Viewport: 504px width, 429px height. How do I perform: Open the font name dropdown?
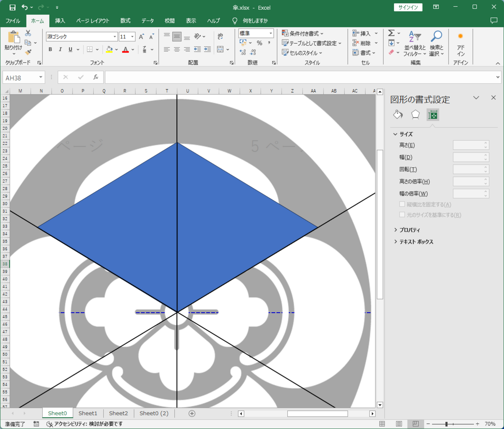point(115,37)
